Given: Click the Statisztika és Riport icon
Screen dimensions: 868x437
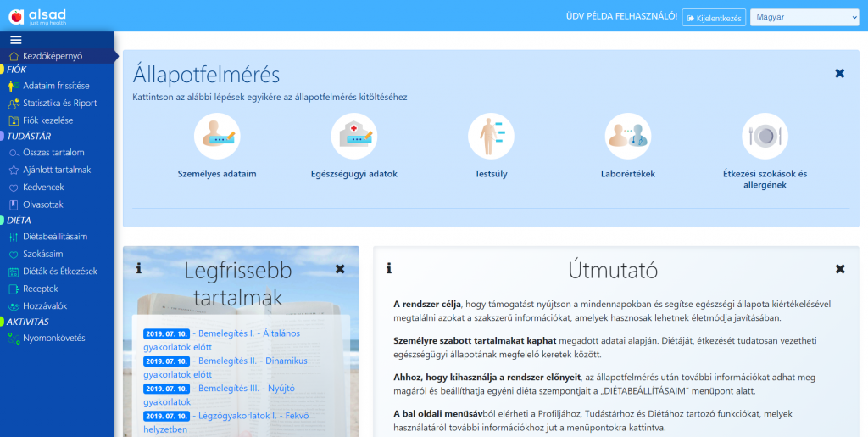Looking at the screenshot, I should point(14,103).
